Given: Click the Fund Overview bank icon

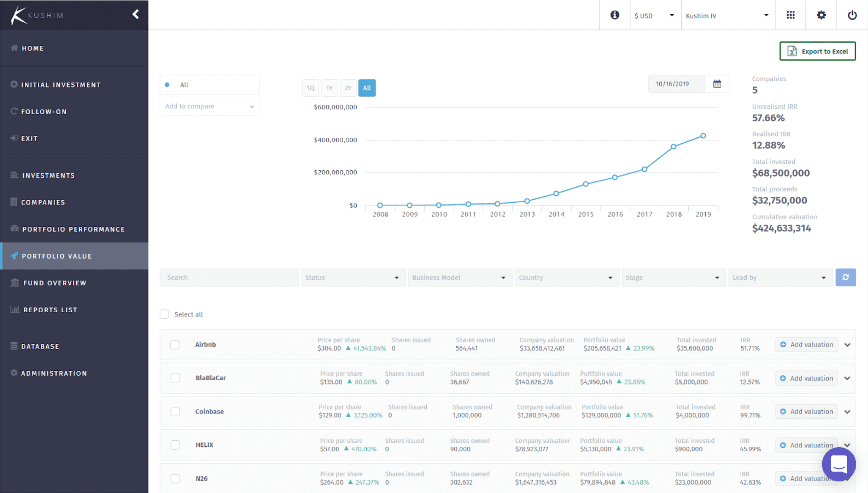Looking at the screenshot, I should tap(15, 282).
